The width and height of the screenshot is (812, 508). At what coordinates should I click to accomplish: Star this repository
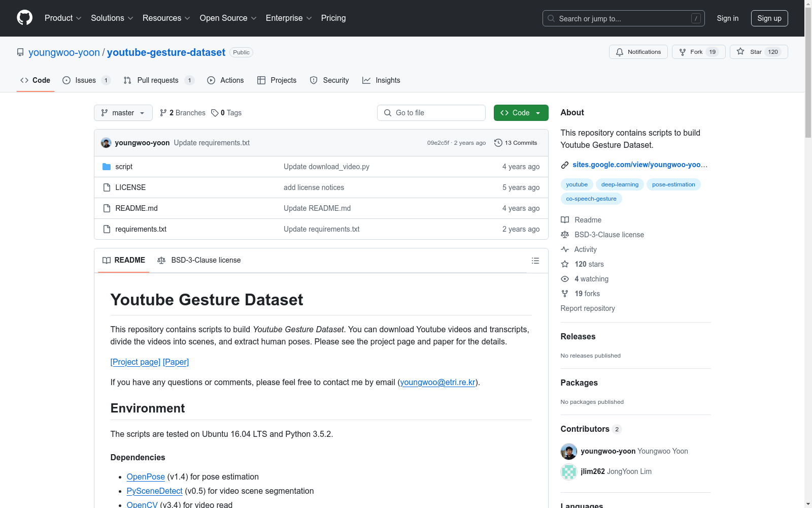(759, 52)
